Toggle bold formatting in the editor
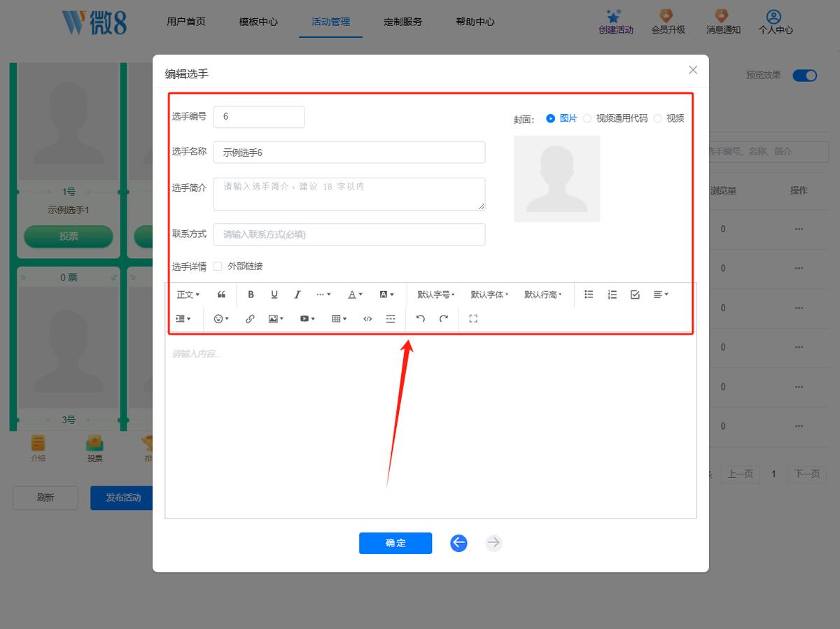This screenshot has height=629, width=840. coord(251,295)
